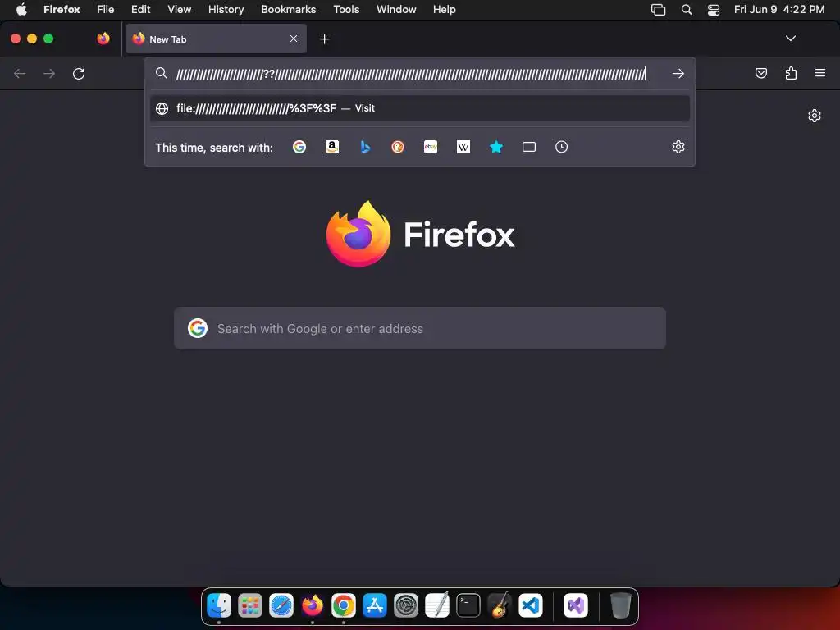Focus the Search with Google page field
This screenshot has width=840, height=630.
[x=419, y=328]
